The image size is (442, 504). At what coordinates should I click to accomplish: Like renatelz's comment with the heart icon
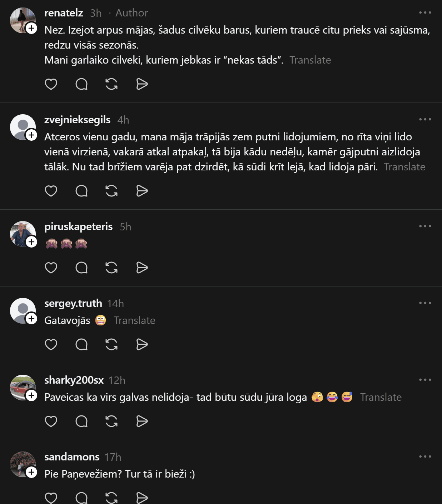pyautogui.click(x=51, y=84)
